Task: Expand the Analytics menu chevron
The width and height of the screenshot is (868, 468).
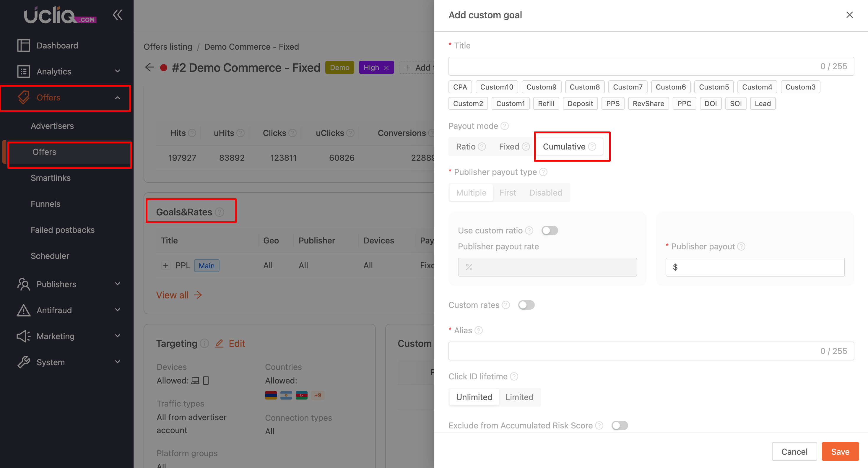Action: [x=117, y=71]
